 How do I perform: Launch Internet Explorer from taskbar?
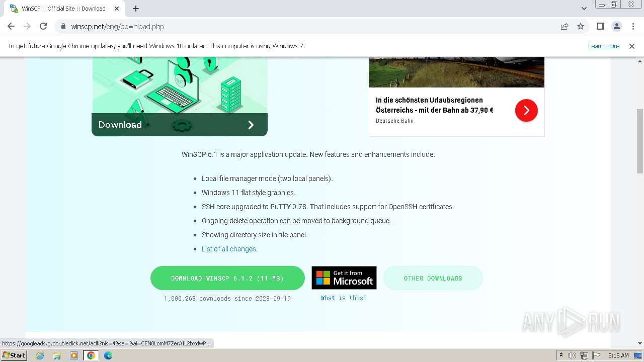40,355
